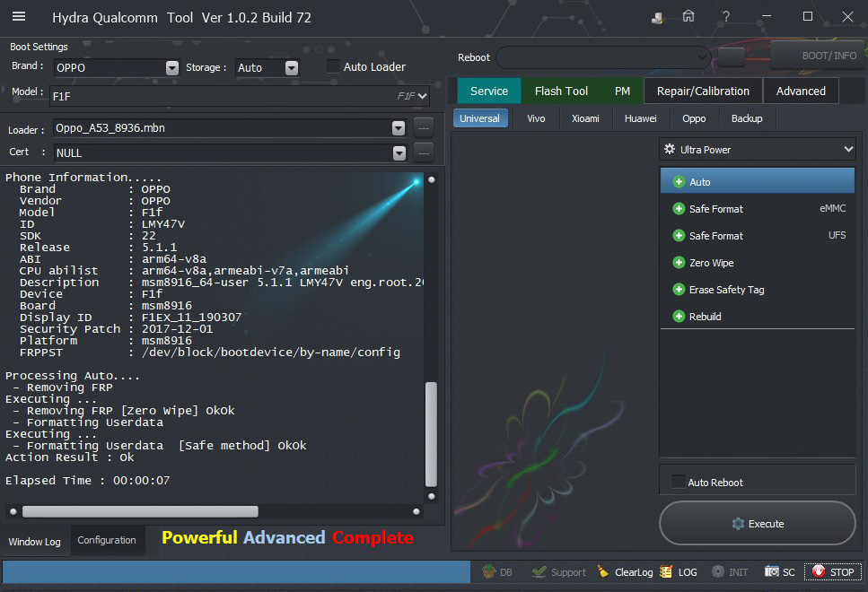Click the ClearLog broom icon

[x=603, y=571]
